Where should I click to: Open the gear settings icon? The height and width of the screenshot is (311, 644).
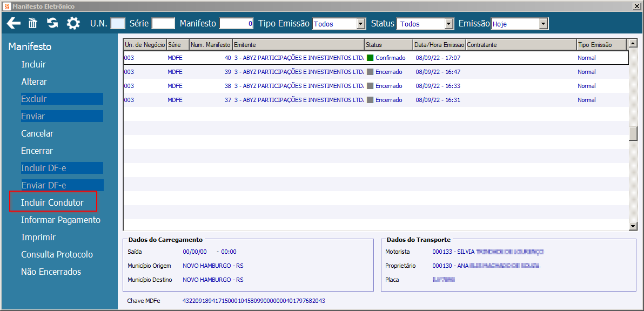(73, 23)
